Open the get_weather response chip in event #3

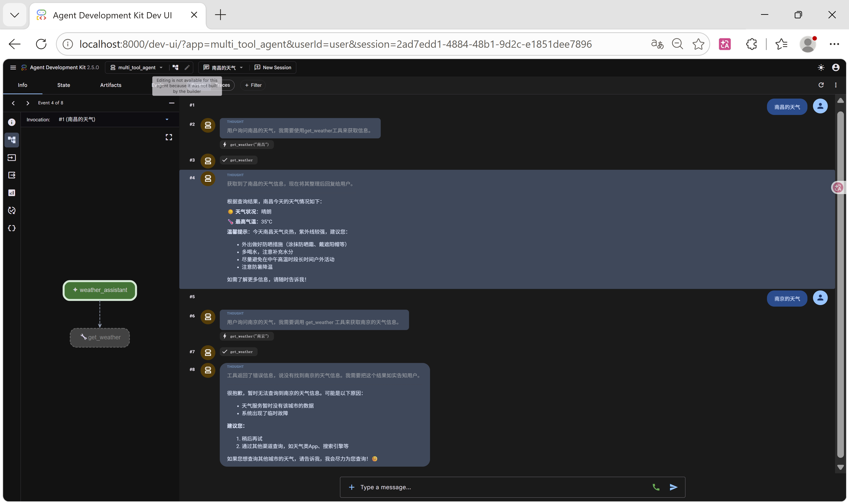click(x=238, y=160)
